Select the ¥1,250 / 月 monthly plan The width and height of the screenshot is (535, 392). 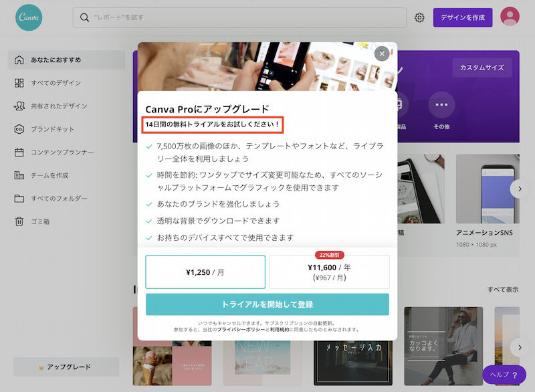pos(205,272)
